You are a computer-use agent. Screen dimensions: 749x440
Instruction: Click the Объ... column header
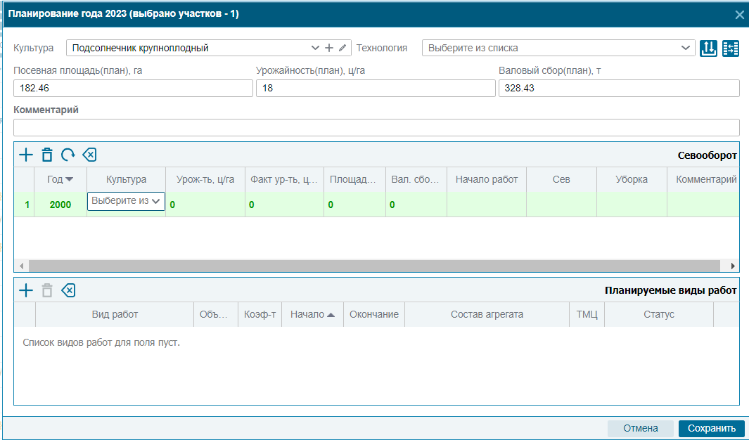coord(216,314)
